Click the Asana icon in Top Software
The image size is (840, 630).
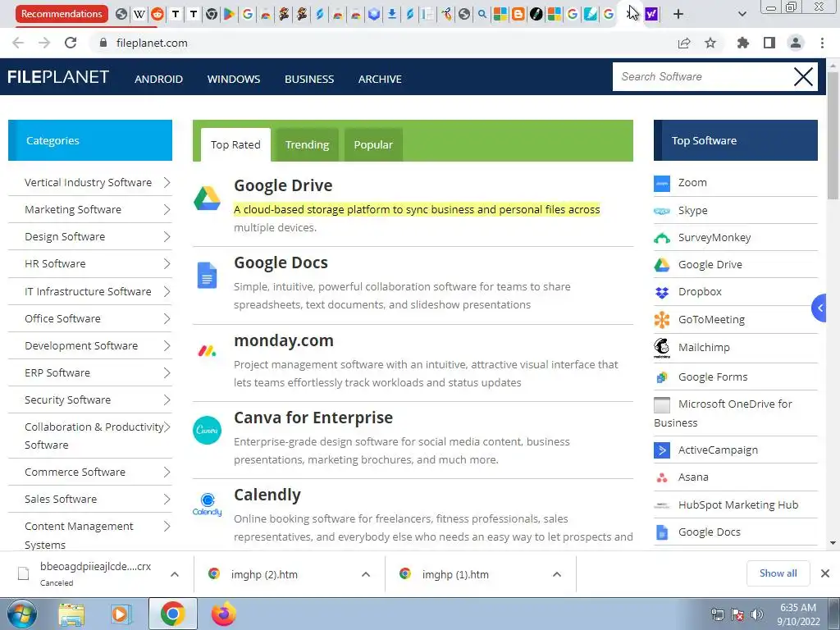662,477
